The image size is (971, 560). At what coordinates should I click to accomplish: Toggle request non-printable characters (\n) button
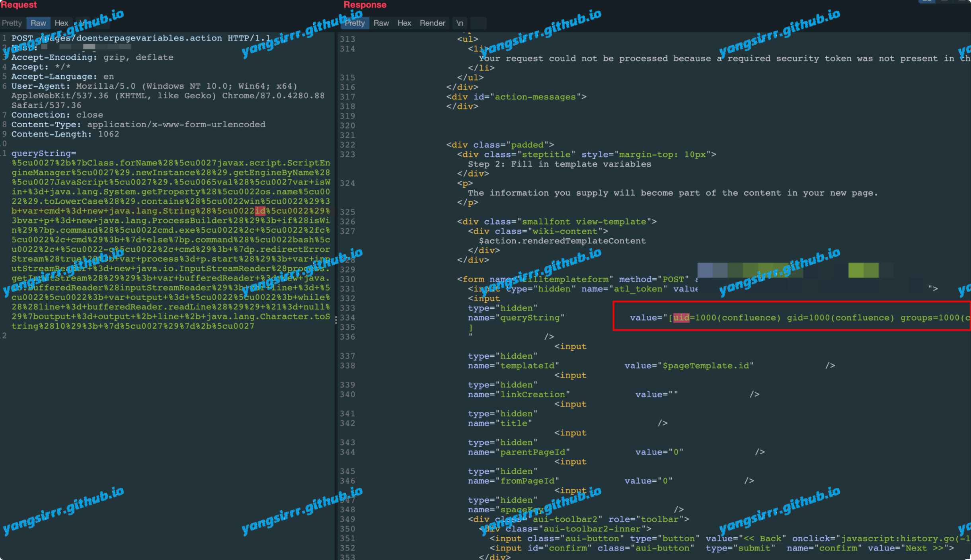tap(82, 23)
